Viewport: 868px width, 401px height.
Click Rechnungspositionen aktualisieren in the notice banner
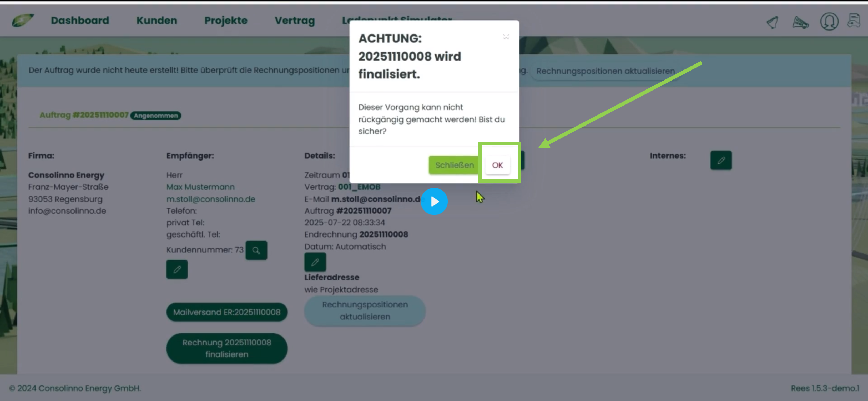tap(605, 71)
